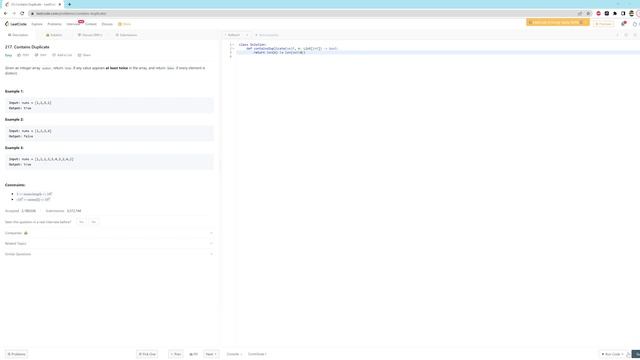640x360 pixels.
Task: Switch to the Description tab
Action: pyautogui.click(x=18, y=35)
